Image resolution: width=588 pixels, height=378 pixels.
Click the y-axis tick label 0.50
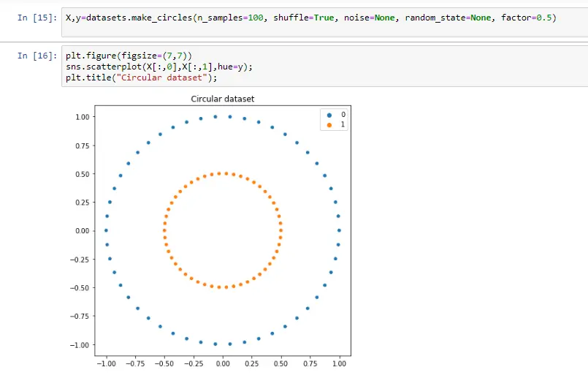[x=83, y=174]
